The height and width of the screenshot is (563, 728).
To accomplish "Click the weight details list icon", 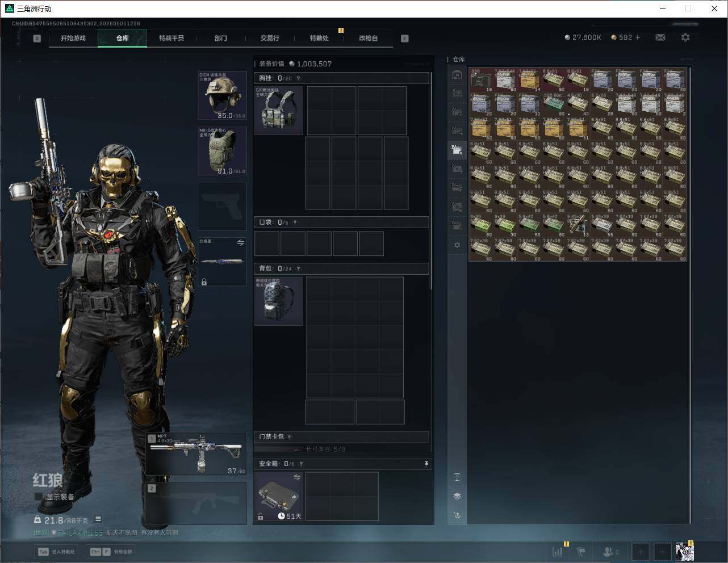I will [98, 519].
